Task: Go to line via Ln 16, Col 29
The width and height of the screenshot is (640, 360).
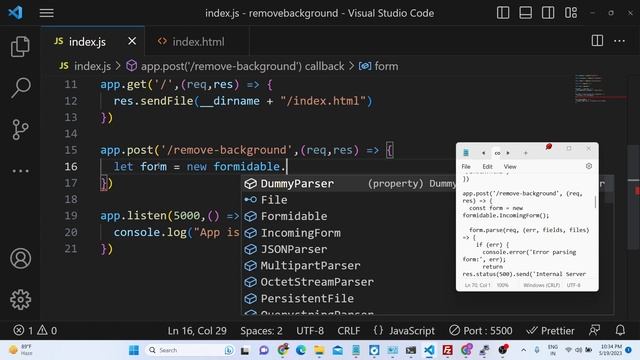Action: [x=197, y=331]
